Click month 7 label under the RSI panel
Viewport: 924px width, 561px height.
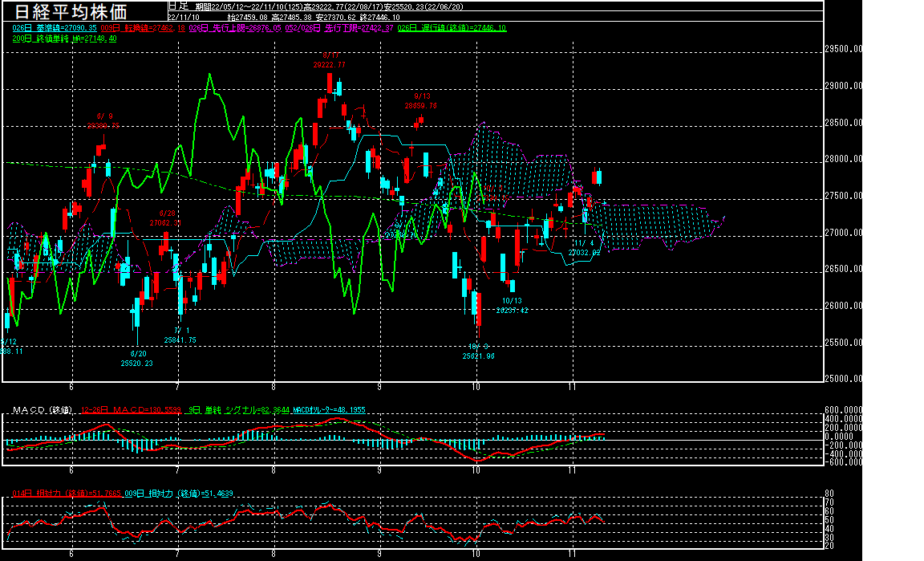(177, 554)
